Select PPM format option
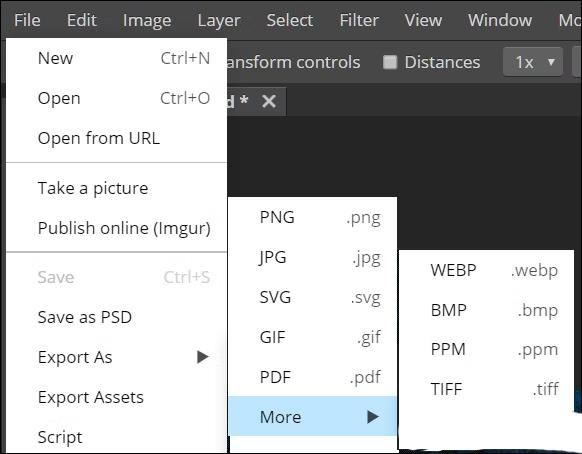 coord(486,349)
